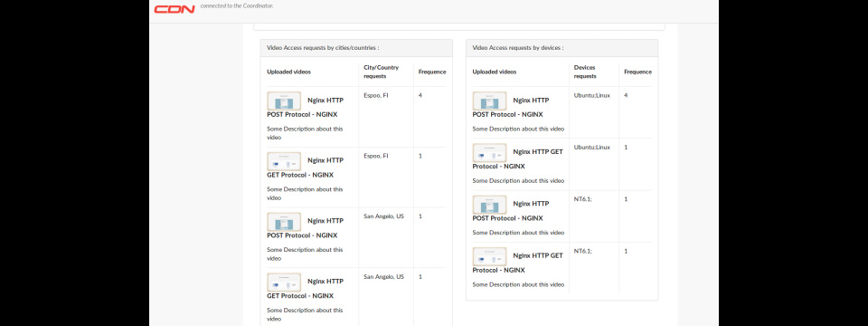Screen dimensions: 868x326
Task: Click 'Uploaded videos' header in the devices table
Action: click(x=495, y=72)
